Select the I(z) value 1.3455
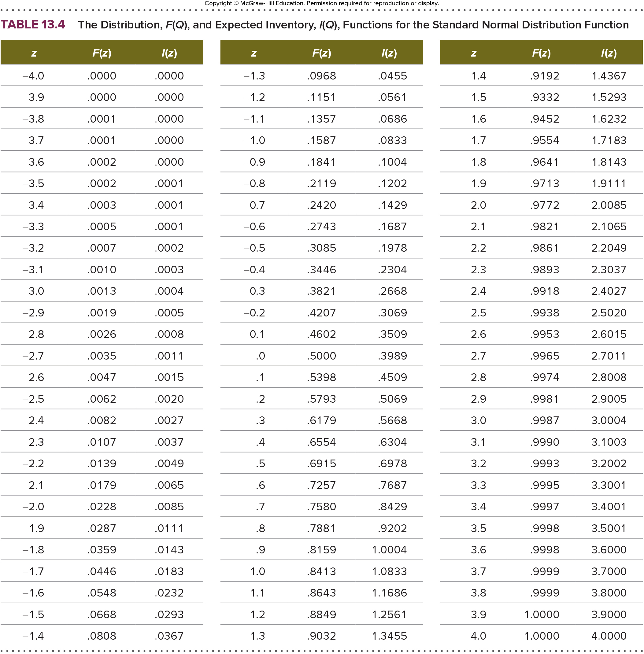The width and height of the screenshot is (644, 654). [x=389, y=636]
